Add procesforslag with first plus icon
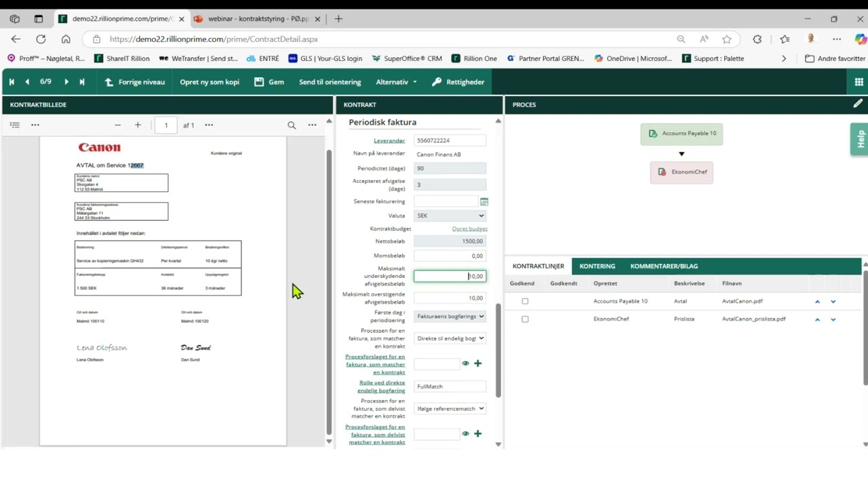Image resolution: width=868 pixels, height=488 pixels. [x=477, y=363]
